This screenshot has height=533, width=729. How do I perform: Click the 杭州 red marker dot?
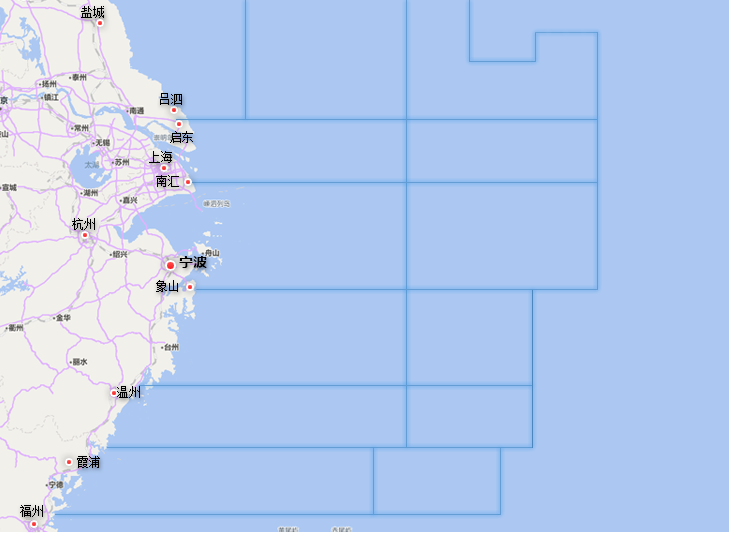(x=85, y=236)
